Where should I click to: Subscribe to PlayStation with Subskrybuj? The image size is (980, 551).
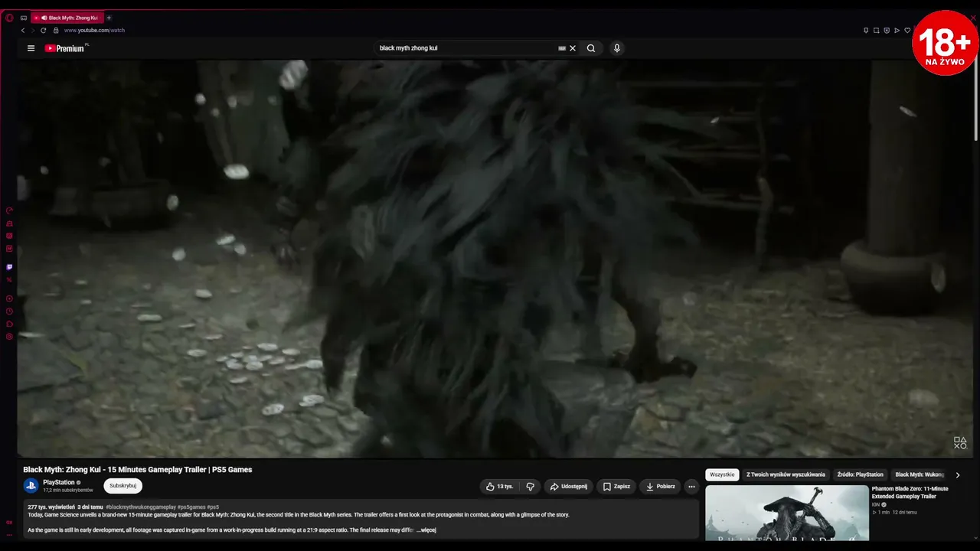coord(122,486)
